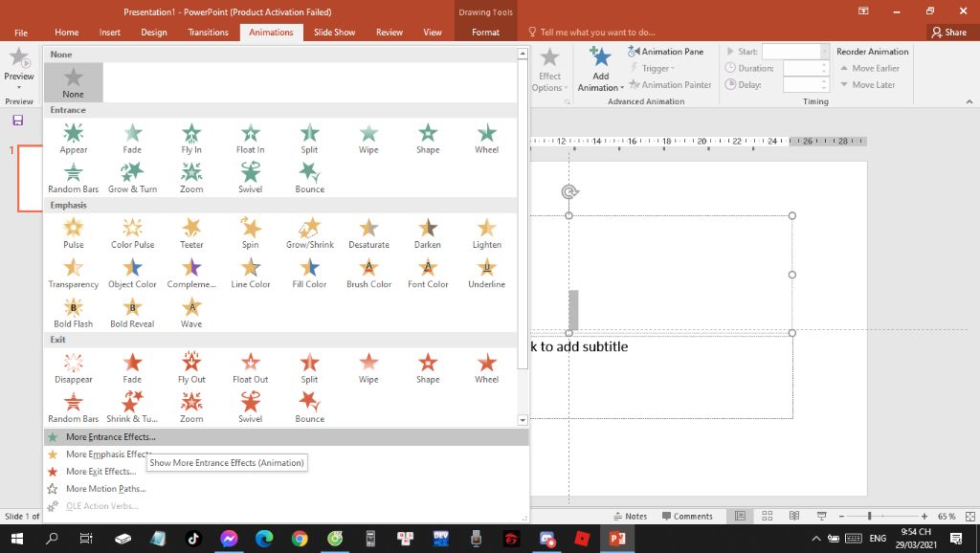Viewport: 980px width, 553px height.
Task: Select the Darken emphasis effect
Action: coord(428,233)
